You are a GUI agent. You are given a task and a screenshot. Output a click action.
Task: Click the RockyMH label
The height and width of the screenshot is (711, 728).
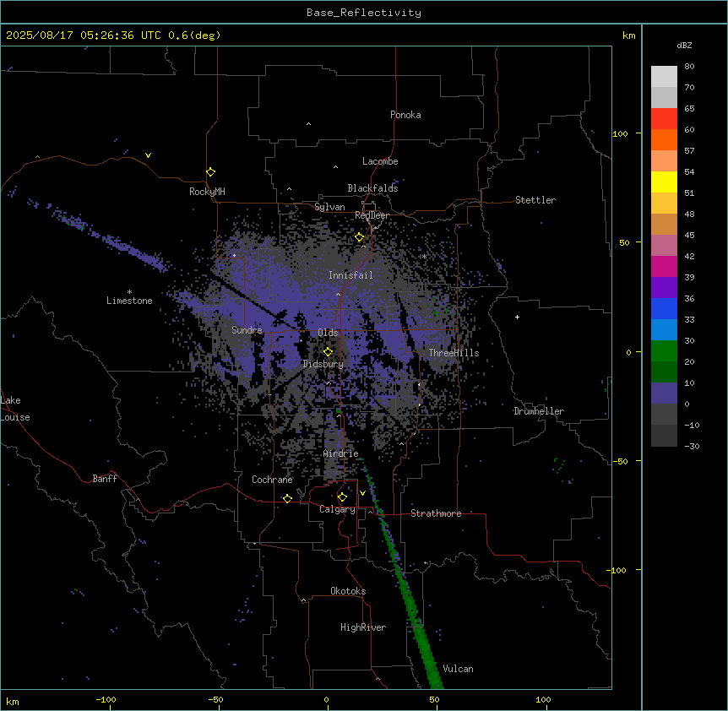(x=207, y=192)
